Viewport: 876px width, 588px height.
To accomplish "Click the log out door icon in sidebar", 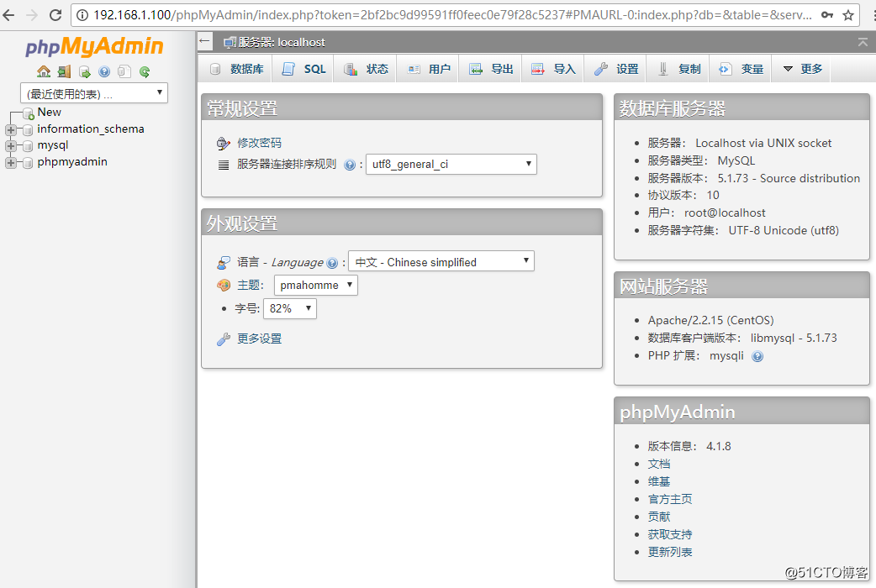I will [x=64, y=71].
